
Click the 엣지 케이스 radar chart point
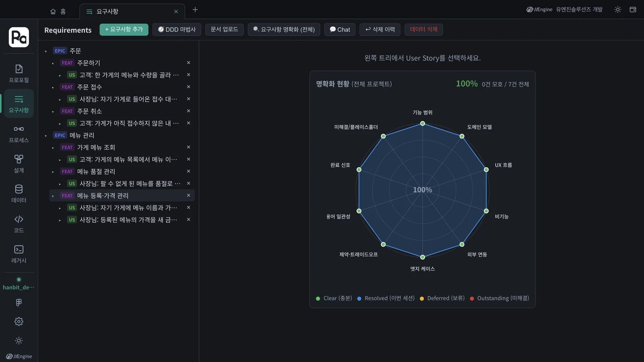(x=423, y=257)
